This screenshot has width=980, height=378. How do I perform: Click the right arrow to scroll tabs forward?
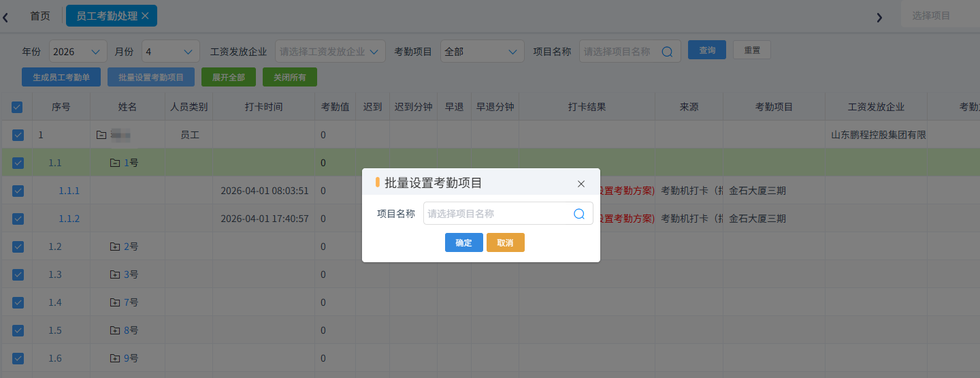click(x=879, y=18)
